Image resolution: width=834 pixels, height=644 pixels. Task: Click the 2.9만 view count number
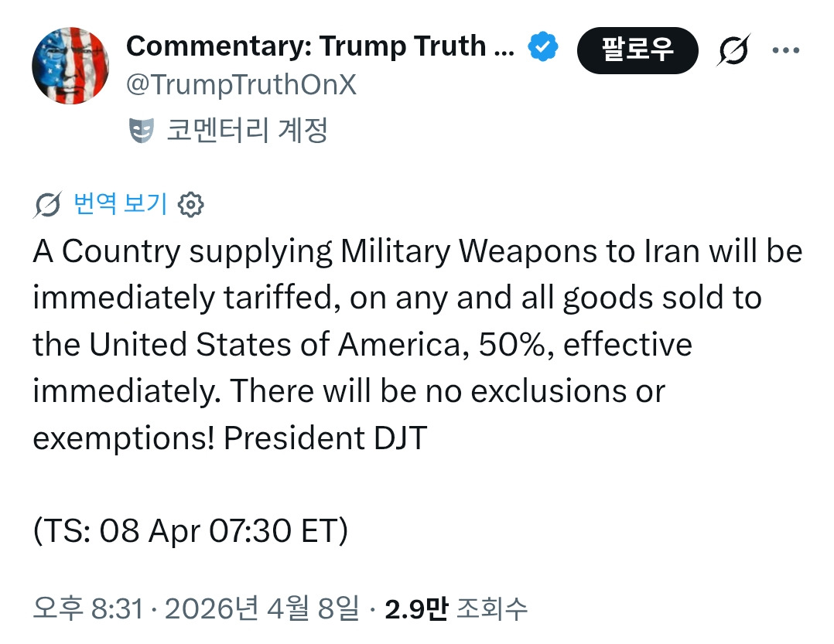point(416,610)
